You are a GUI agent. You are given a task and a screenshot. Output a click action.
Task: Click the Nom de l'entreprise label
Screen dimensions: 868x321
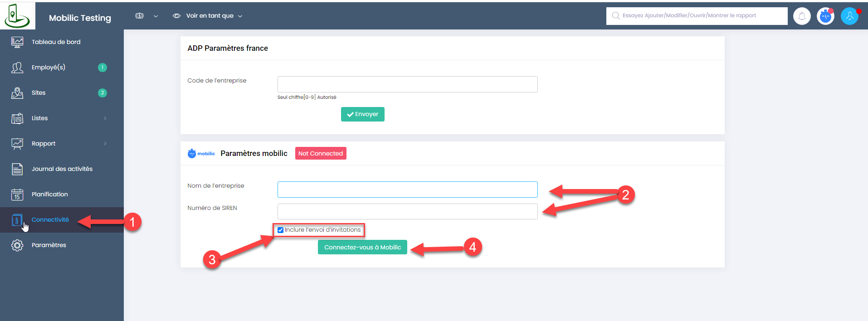(x=216, y=186)
